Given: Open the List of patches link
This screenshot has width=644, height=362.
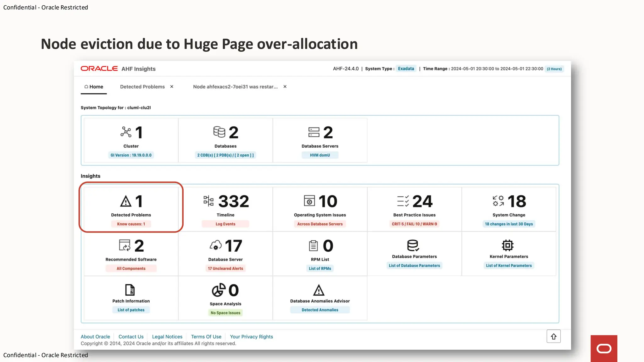Looking at the screenshot, I should click(131, 310).
